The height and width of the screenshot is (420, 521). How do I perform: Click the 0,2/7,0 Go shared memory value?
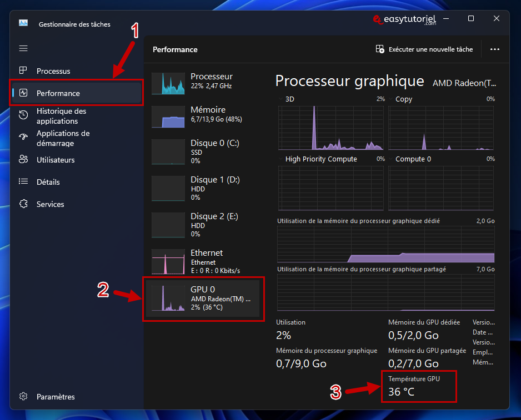[x=413, y=363]
